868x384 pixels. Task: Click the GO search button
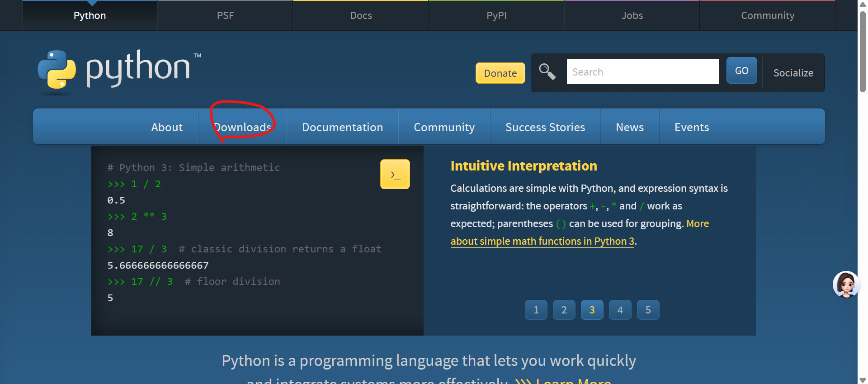coord(741,71)
